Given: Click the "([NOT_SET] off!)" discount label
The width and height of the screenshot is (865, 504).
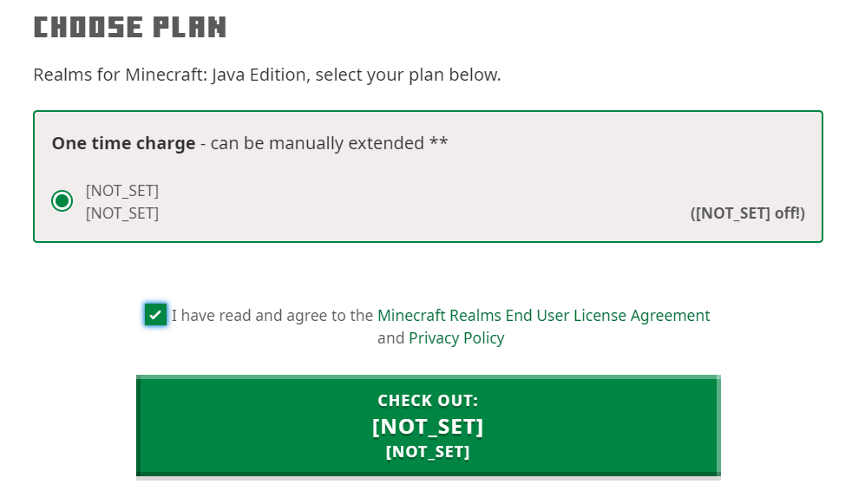Looking at the screenshot, I should [747, 213].
